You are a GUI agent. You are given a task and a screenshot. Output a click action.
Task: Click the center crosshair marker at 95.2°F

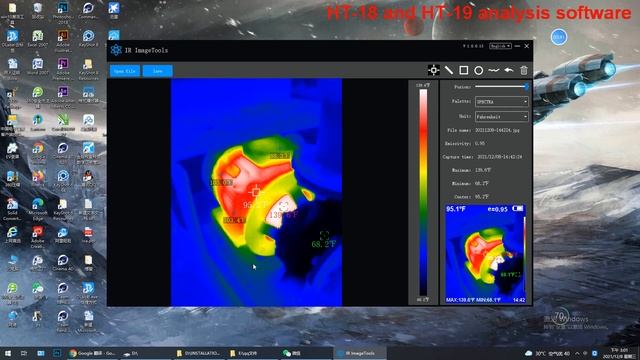[256, 191]
